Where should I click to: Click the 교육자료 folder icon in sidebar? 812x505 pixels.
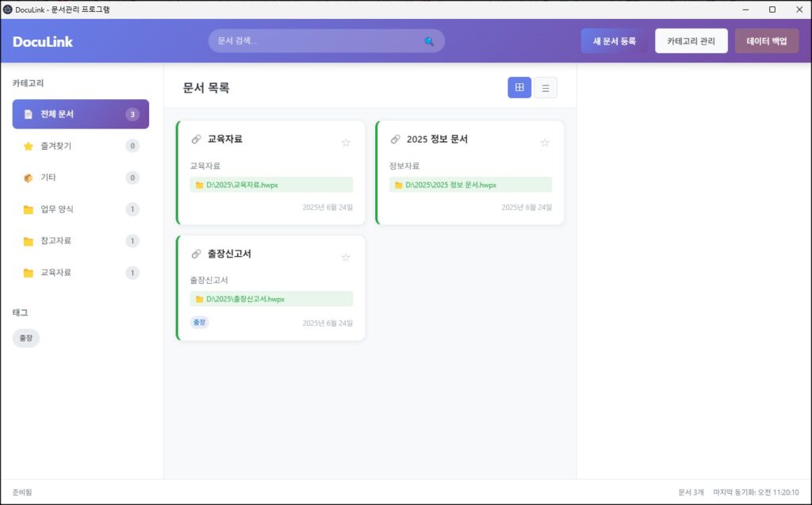[x=29, y=273]
